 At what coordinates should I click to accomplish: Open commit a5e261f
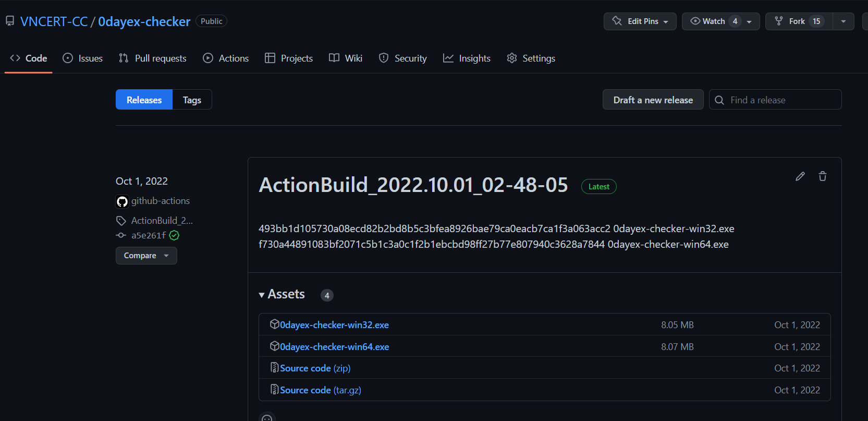(149, 235)
